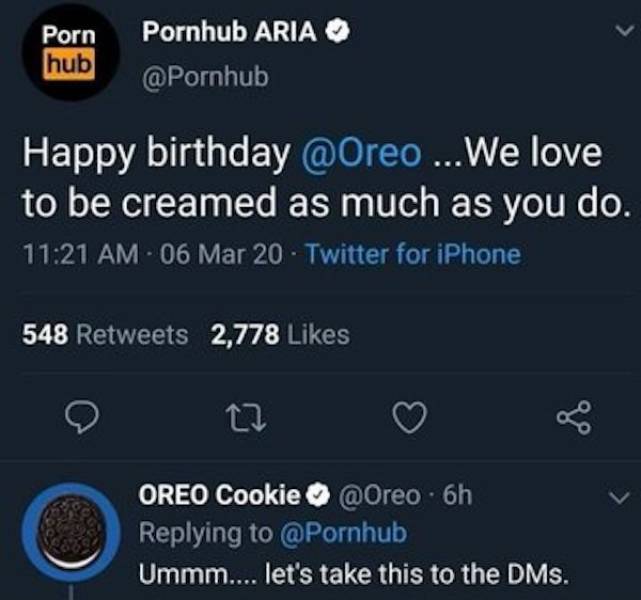The height and width of the screenshot is (600, 641).
Task: Click the Pornhub ARIA display name
Action: [x=230, y=32]
